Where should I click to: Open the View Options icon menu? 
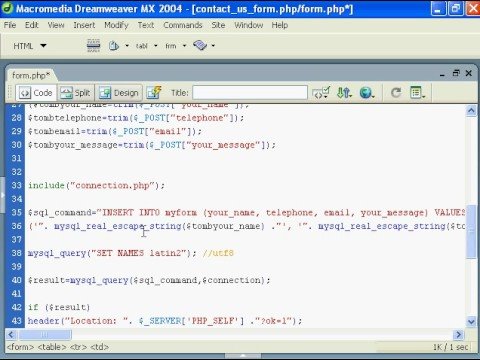(417, 92)
